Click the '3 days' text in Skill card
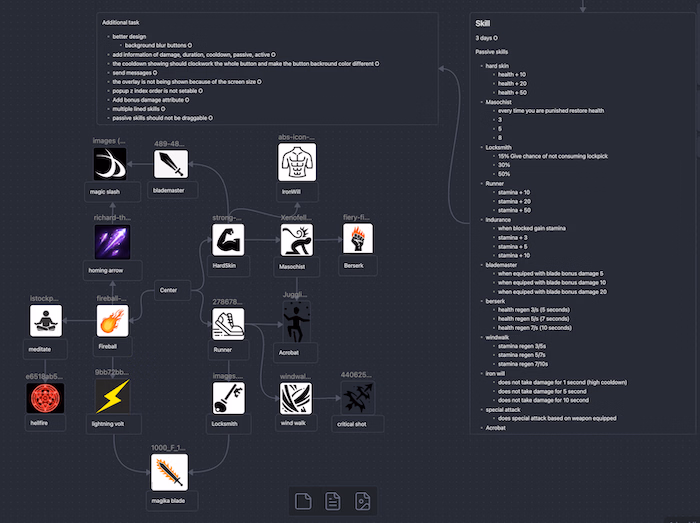 [486, 38]
